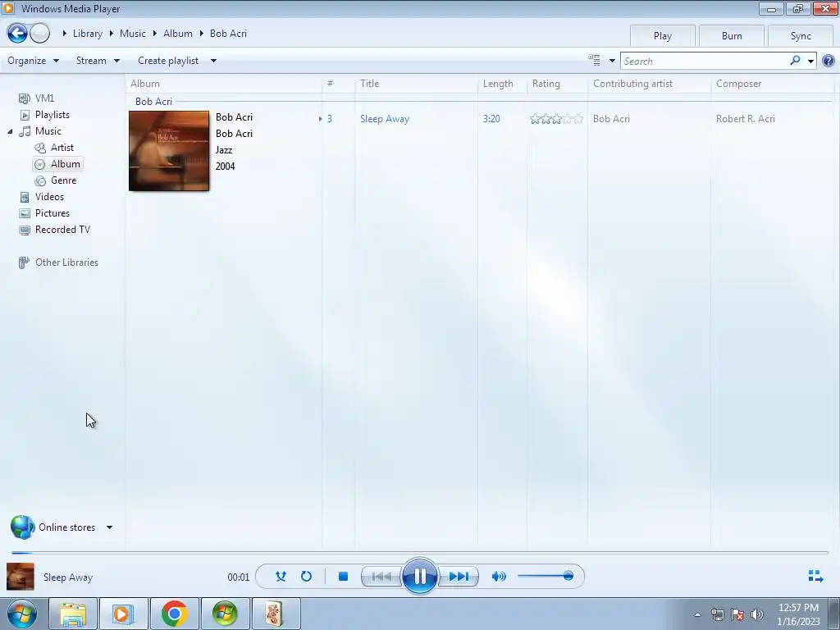This screenshot has height=630, width=840.
Task: Select Artist view under Music
Action: point(62,148)
